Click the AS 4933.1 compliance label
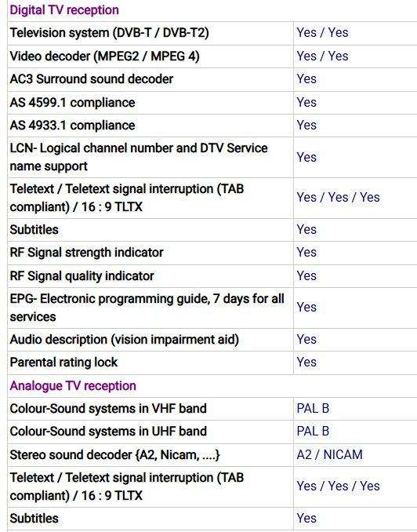 (72, 126)
